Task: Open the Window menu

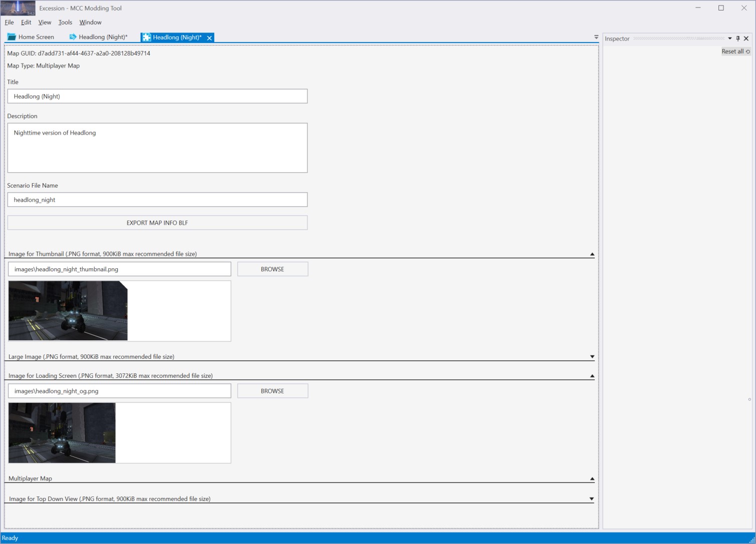Action: [90, 23]
